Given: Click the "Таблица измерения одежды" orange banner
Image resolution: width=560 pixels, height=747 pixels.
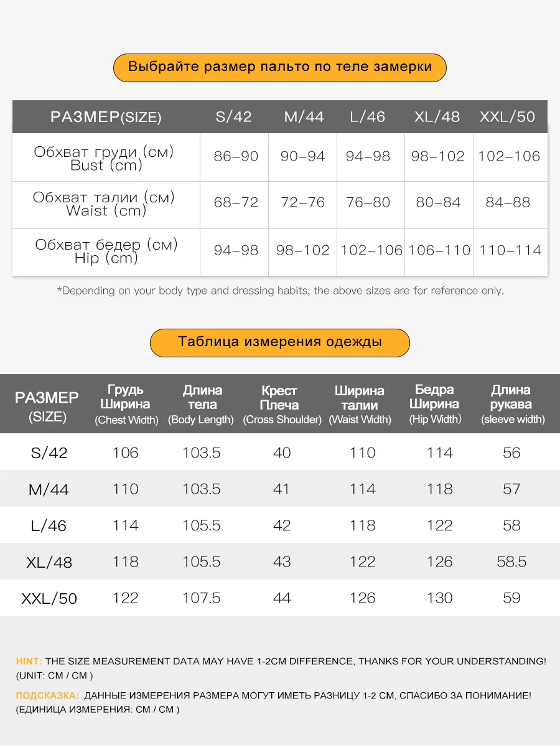Looking at the screenshot, I should click(279, 342).
